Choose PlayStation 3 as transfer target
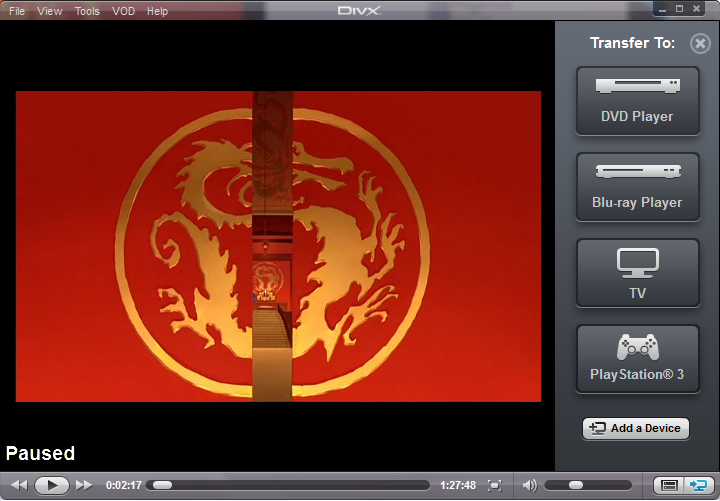The image size is (720, 501). point(638,359)
